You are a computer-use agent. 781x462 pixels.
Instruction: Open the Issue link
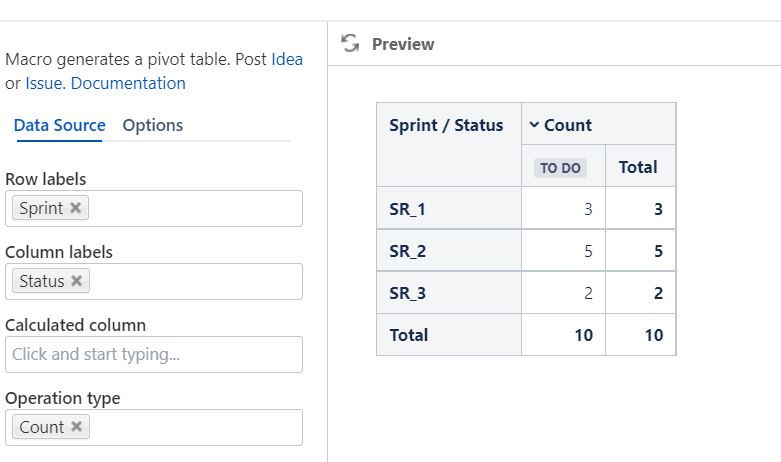[x=44, y=83]
